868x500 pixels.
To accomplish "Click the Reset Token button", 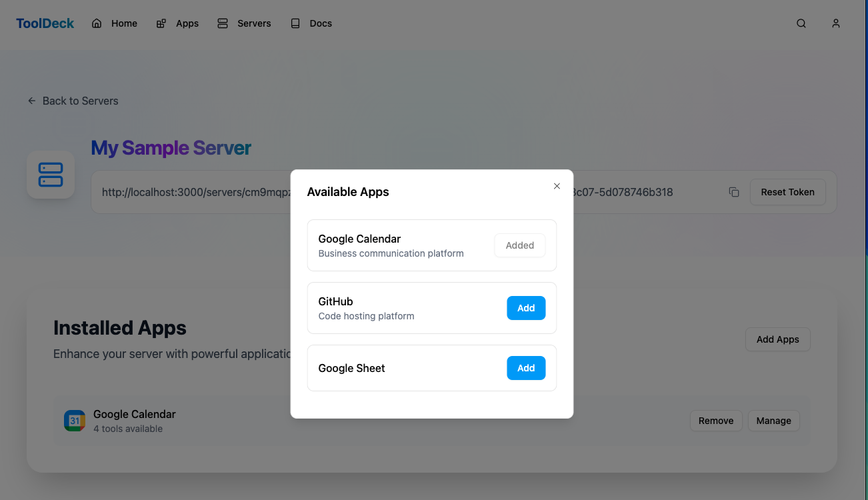I will click(787, 192).
